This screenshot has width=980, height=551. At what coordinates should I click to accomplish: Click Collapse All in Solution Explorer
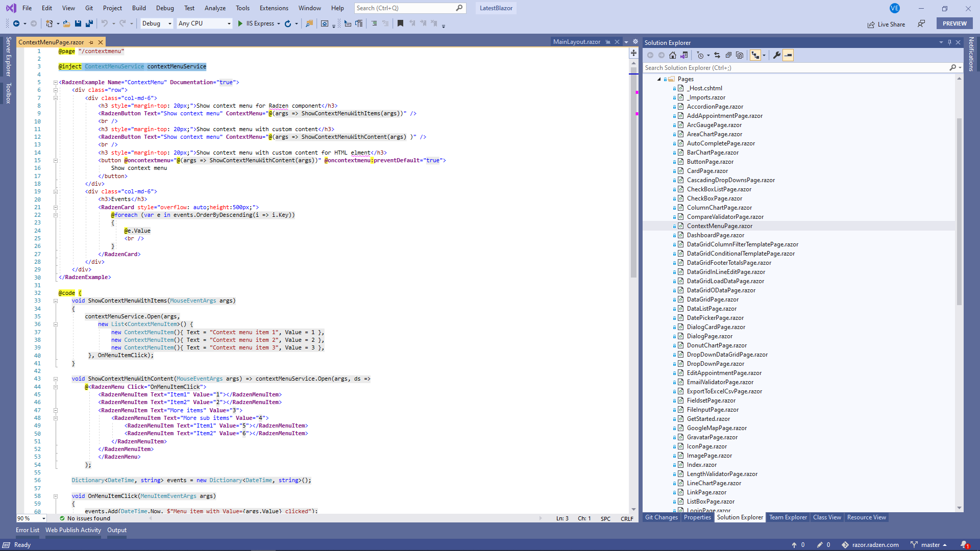point(728,55)
